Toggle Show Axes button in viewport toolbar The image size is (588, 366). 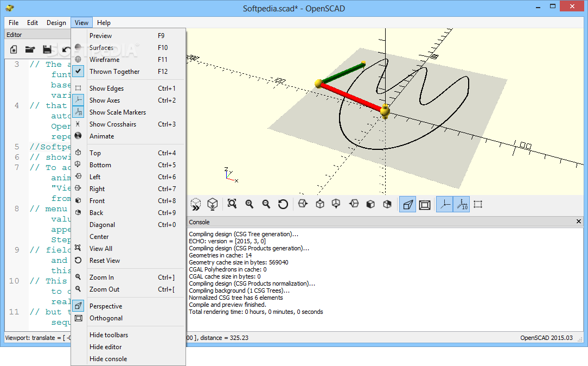pos(445,205)
